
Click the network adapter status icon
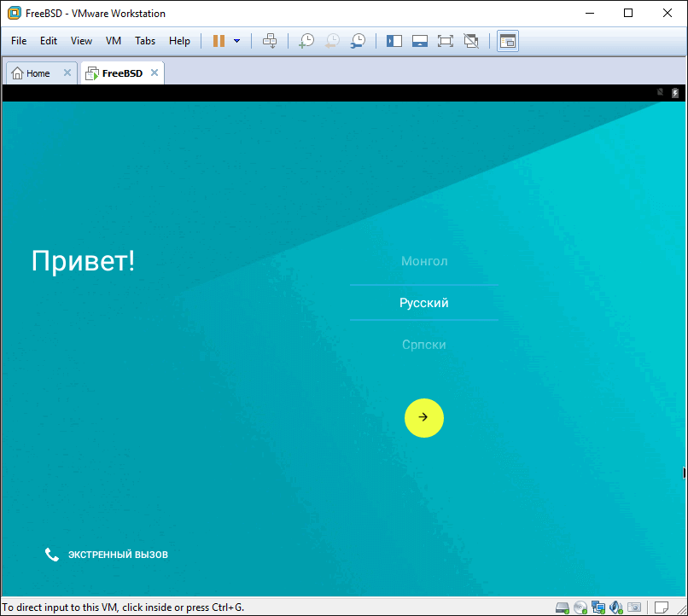click(598, 607)
